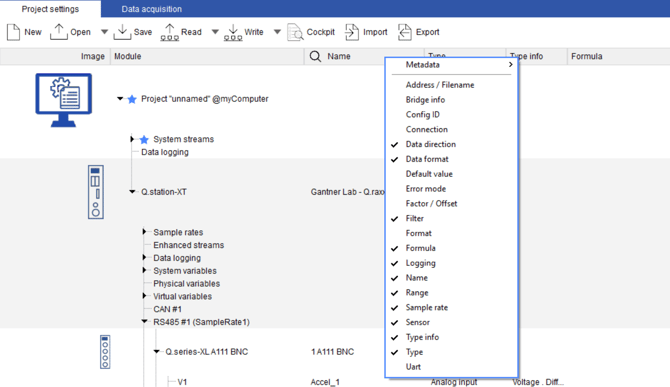Switch to the Data acquisition tab

click(x=151, y=9)
